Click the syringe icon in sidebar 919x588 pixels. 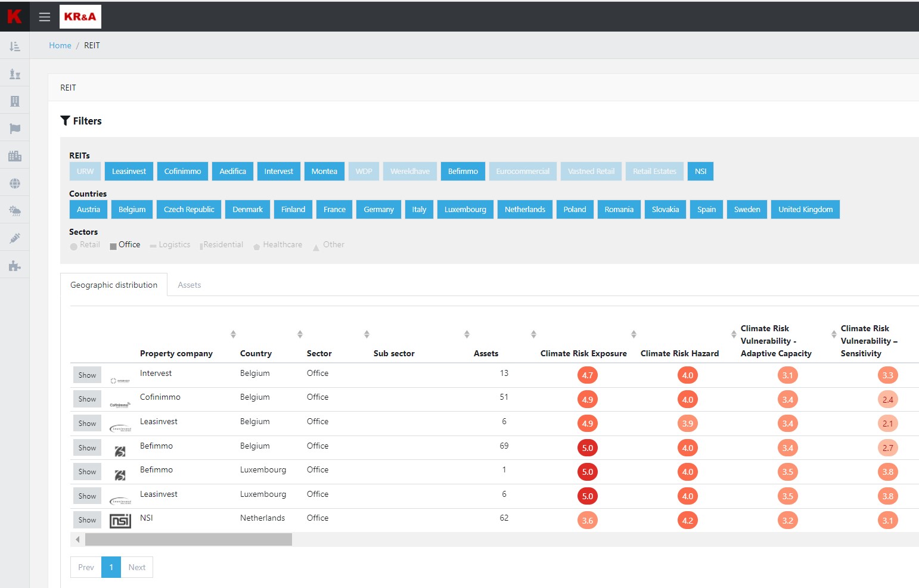tap(15, 238)
